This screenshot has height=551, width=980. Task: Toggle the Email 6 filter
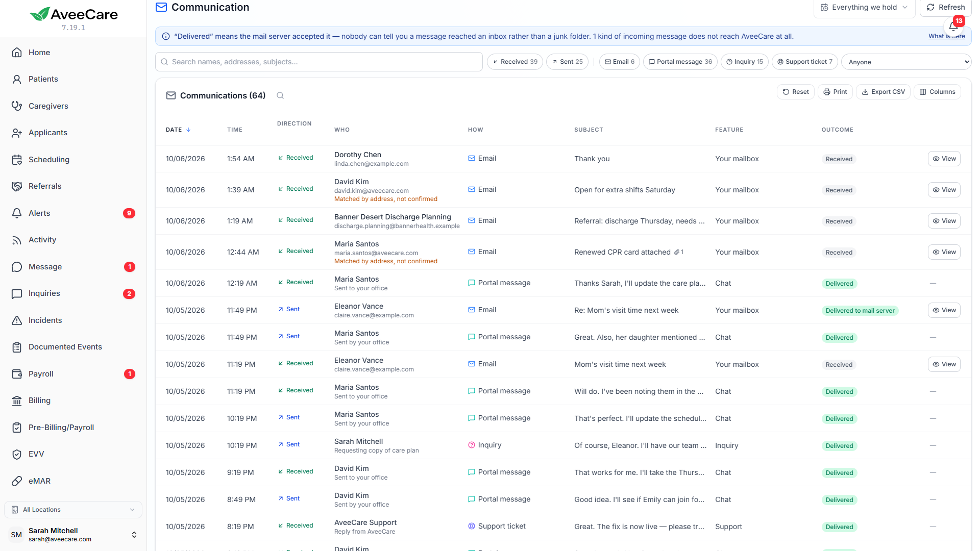620,62
